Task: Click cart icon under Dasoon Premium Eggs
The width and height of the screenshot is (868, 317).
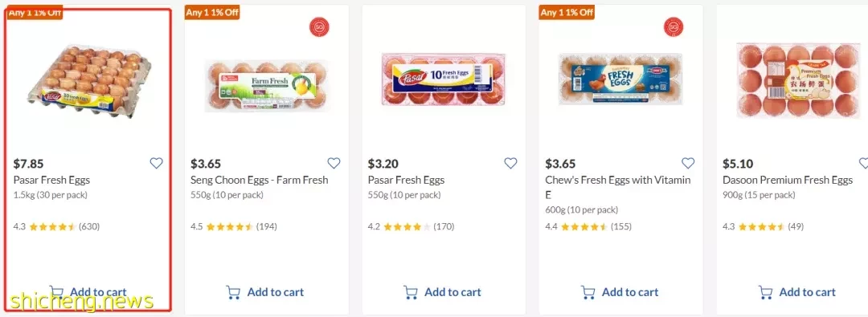Action: (x=766, y=292)
